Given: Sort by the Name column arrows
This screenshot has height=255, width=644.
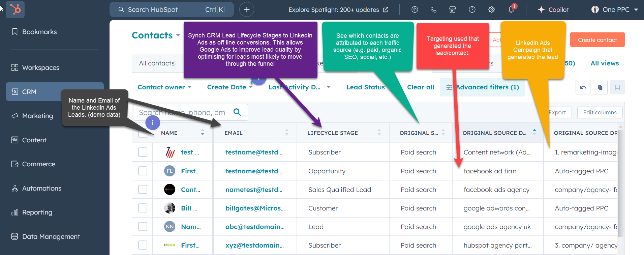Looking at the screenshot, I should [x=203, y=132].
